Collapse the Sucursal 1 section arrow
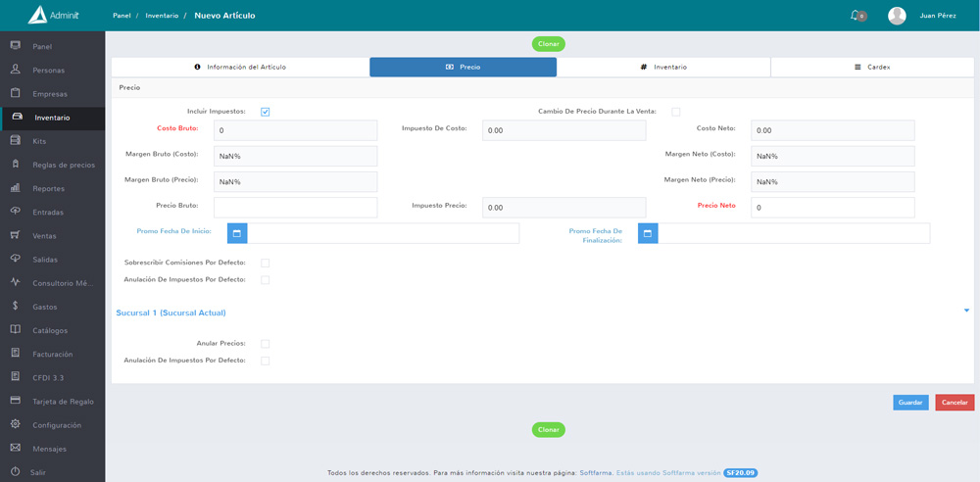Image resolution: width=980 pixels, height=482 pixels. 966,311
